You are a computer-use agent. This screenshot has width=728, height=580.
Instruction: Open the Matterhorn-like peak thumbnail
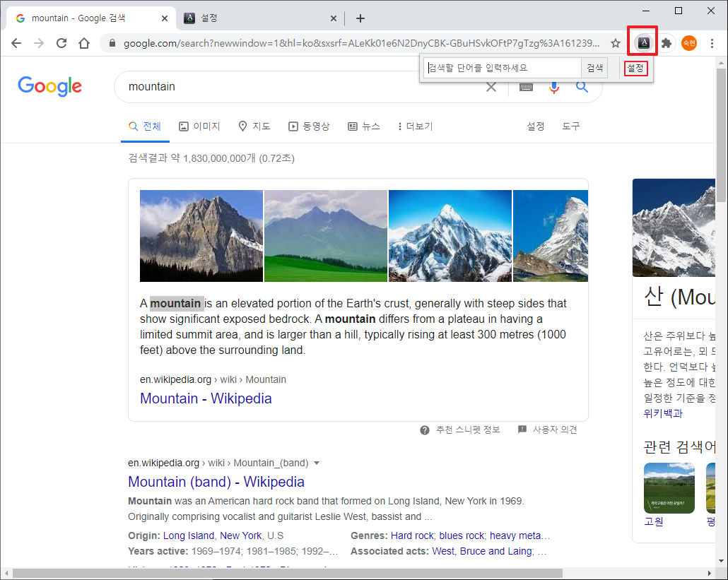[x=550, y=236]
